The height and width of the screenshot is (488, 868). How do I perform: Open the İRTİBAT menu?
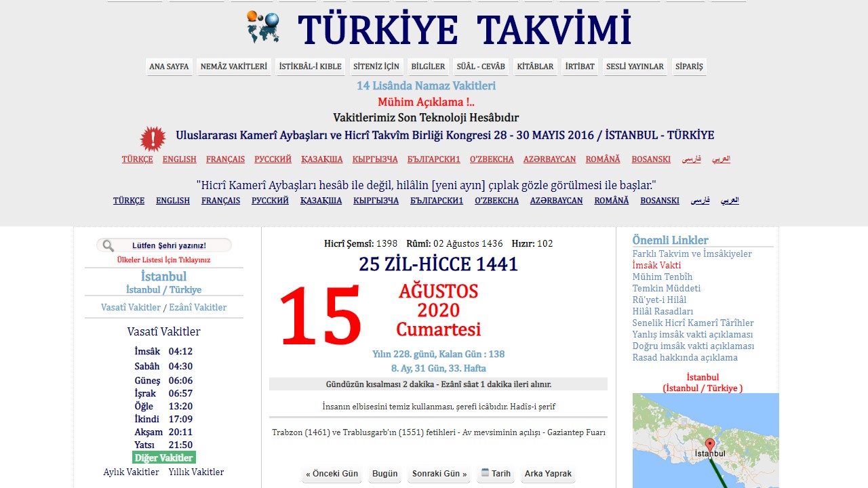pyautogui.click(x=580, y=66)
